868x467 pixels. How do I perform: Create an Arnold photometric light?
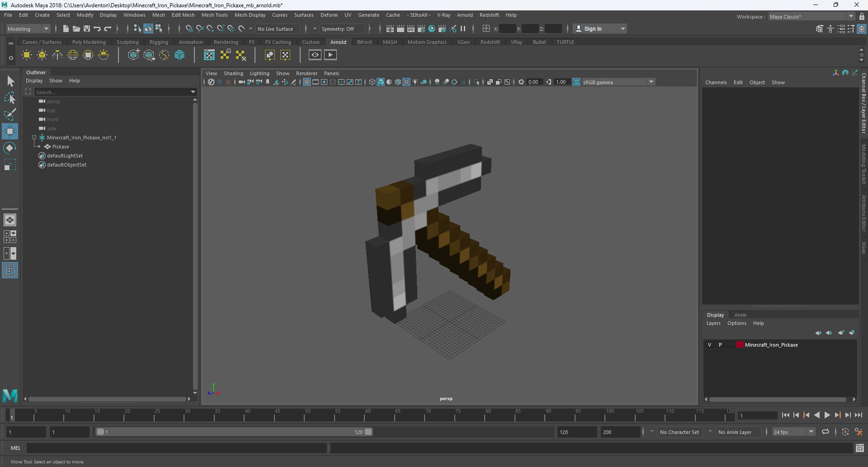tap(57, 55)
